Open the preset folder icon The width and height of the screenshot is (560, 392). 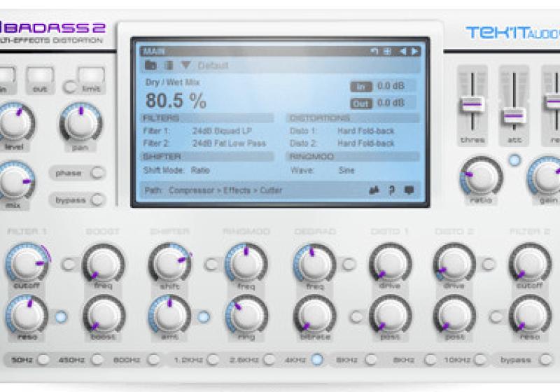[150, 65]
